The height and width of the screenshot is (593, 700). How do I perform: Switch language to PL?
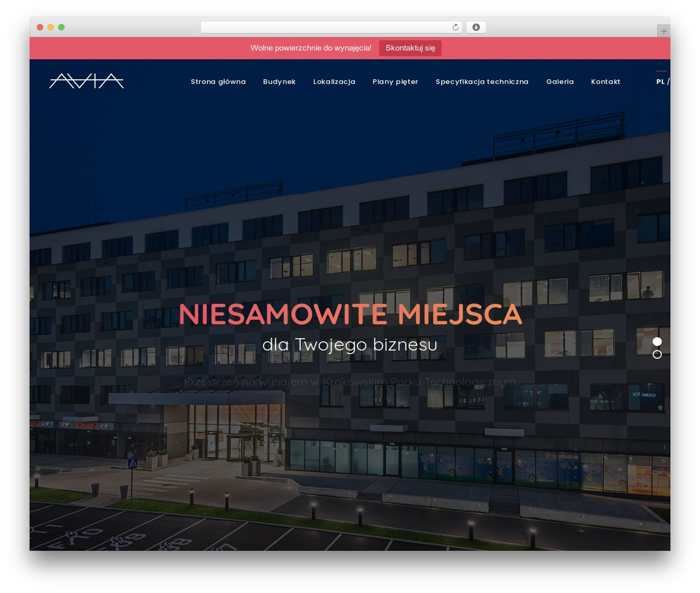coord(661,82)
